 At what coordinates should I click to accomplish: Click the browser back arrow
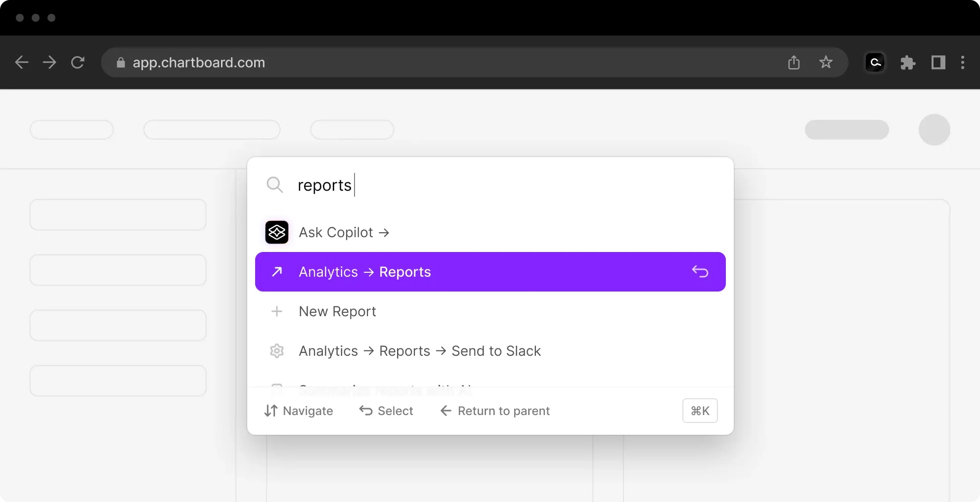(x=22, y=62)
